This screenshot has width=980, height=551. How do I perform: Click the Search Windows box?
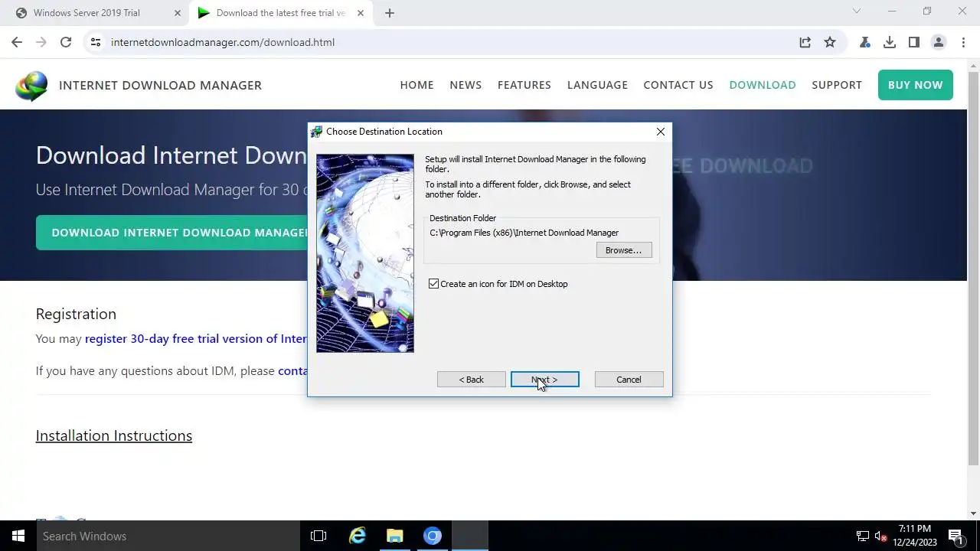tap(168, 536)
